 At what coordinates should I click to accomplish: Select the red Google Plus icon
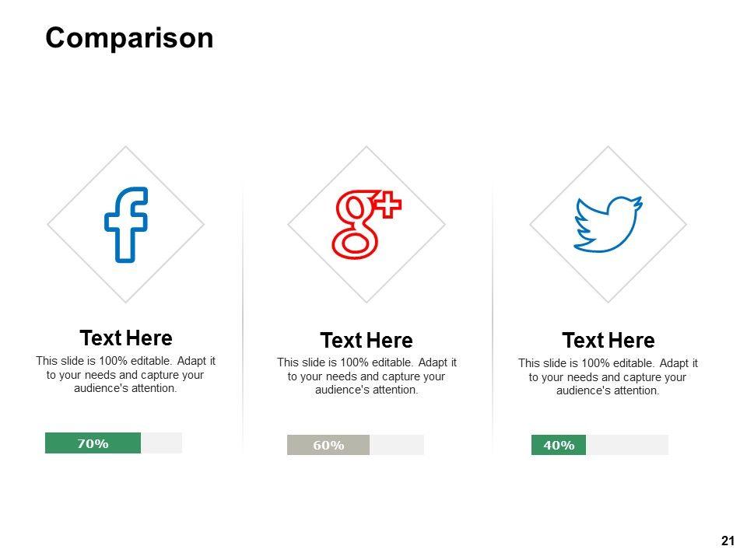pos(366,224)
